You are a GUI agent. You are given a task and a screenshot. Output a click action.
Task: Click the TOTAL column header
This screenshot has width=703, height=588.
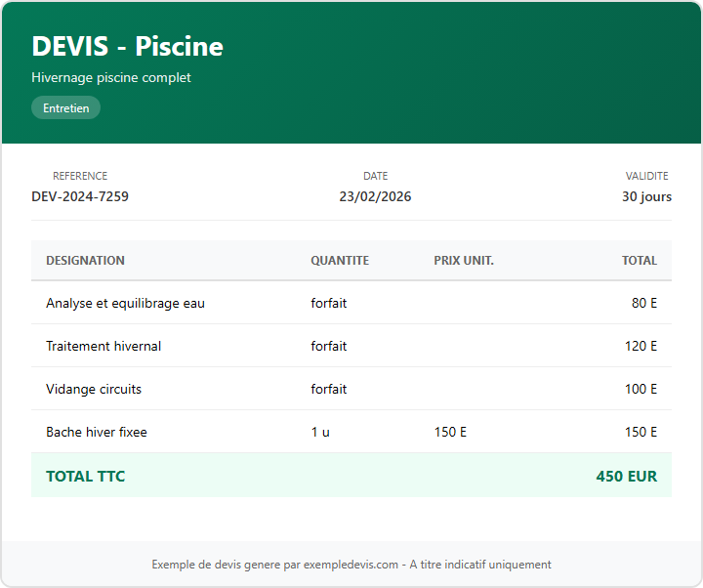pos(640,261)
